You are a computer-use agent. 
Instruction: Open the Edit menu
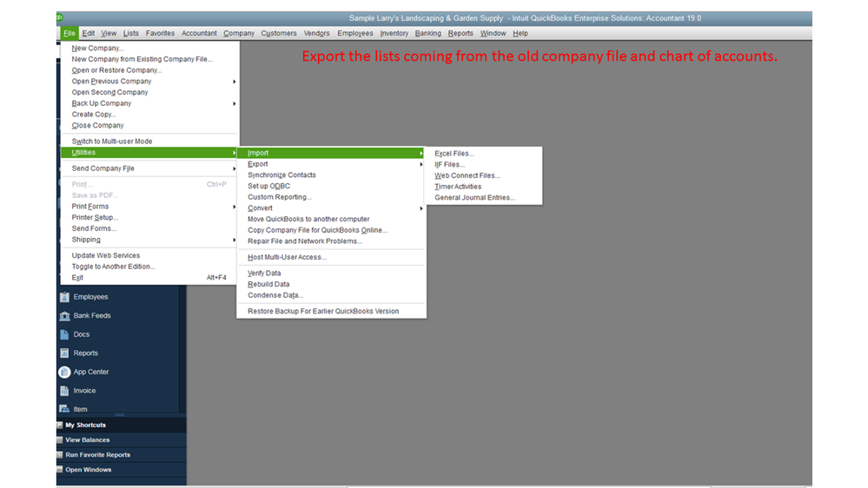[88, 33]
